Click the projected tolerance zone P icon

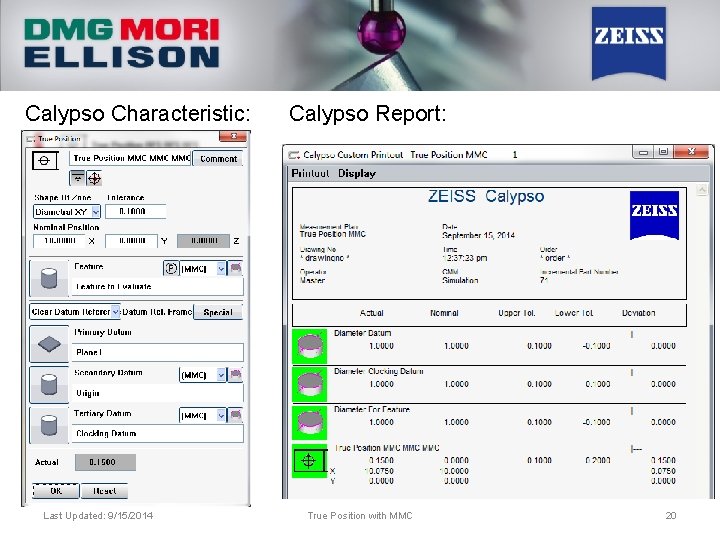(171, 268)
